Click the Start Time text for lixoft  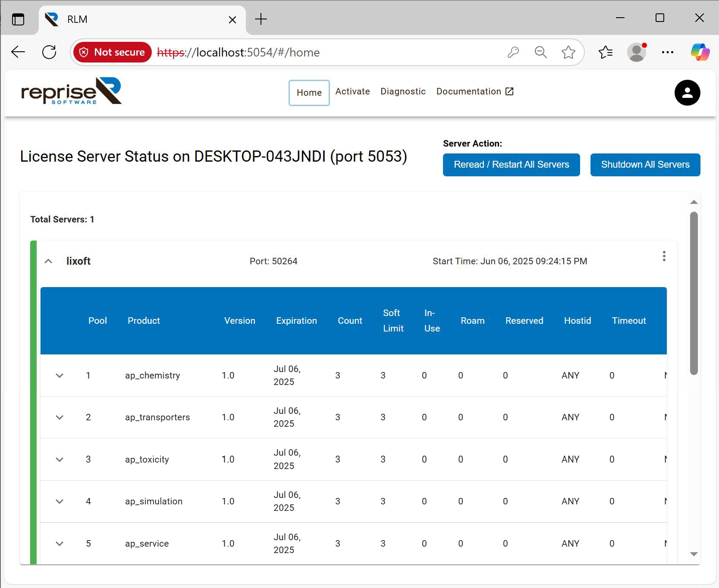510,261
